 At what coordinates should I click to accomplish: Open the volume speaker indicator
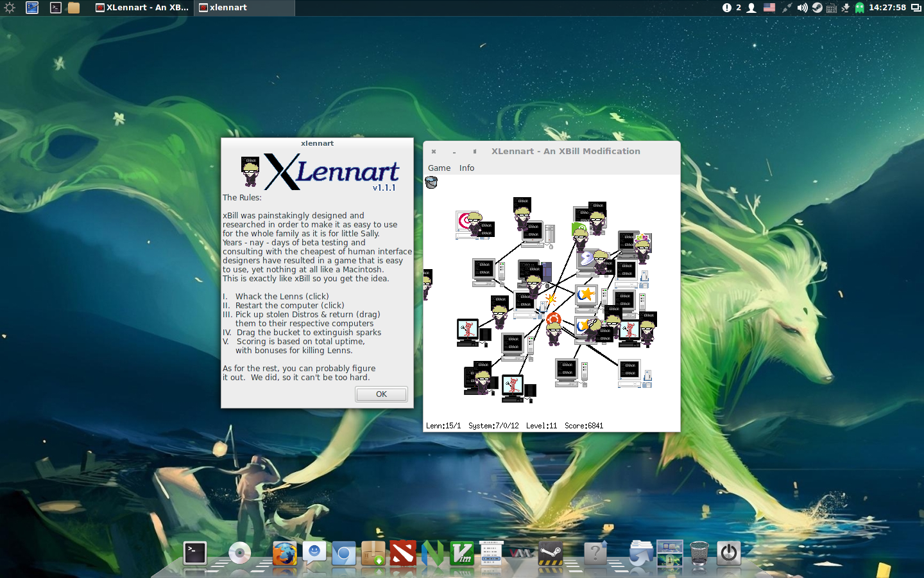click(802, 8)
